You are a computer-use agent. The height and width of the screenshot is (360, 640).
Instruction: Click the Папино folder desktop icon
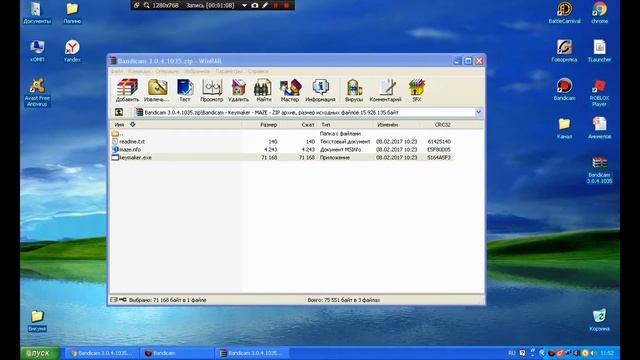point(72,13)
